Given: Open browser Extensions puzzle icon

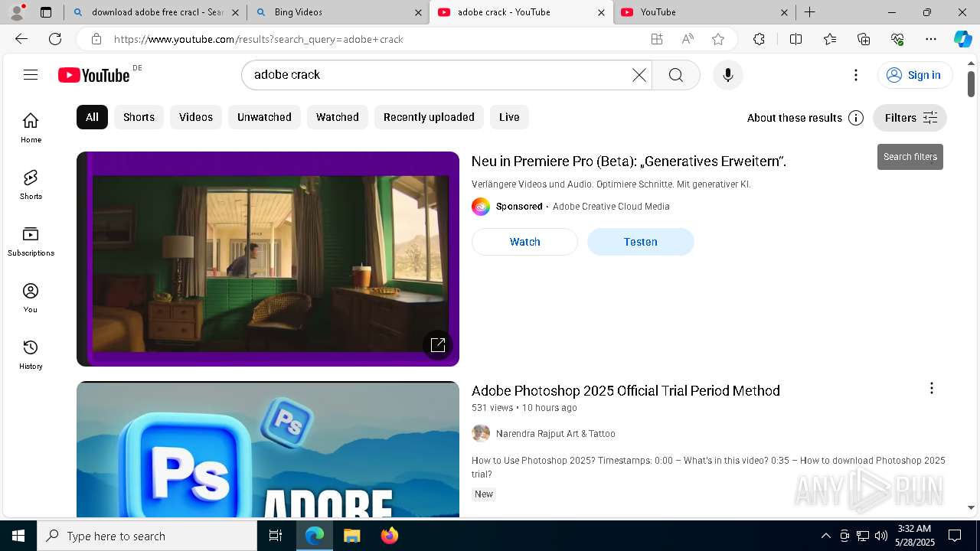Looking at the screenshot, I should [x=759, y=39].
